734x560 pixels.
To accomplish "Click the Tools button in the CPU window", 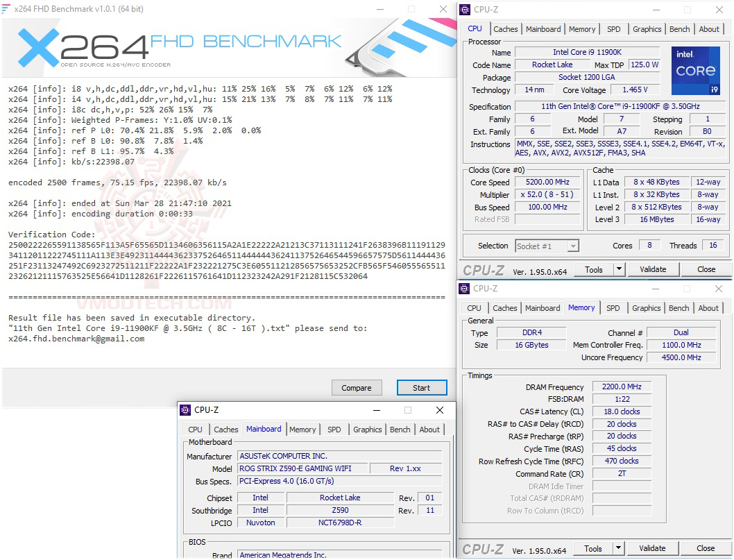I will tap(594, 269).
